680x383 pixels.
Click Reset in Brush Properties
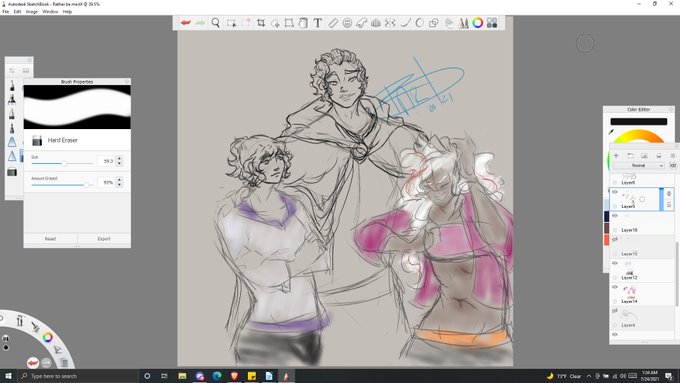coord(50,239)
